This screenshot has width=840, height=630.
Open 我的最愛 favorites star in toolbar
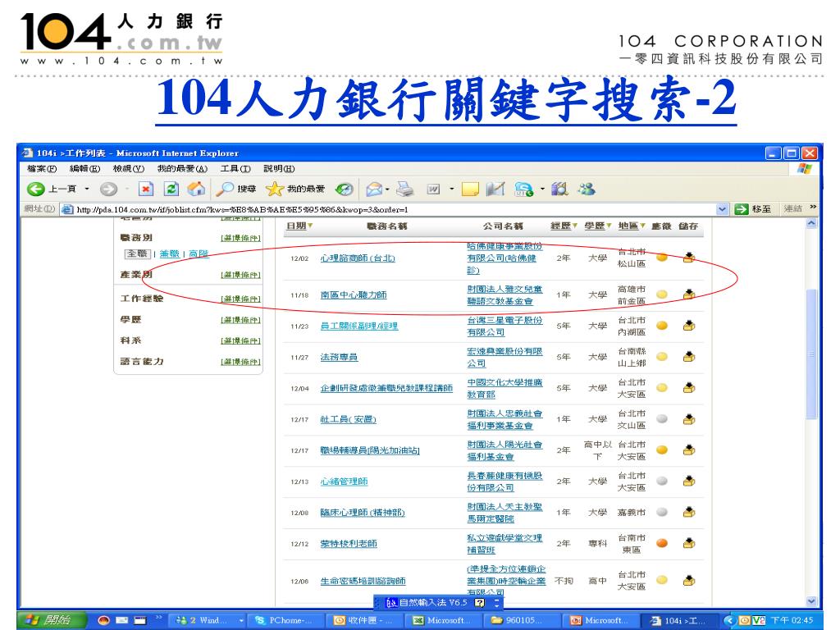295,189
